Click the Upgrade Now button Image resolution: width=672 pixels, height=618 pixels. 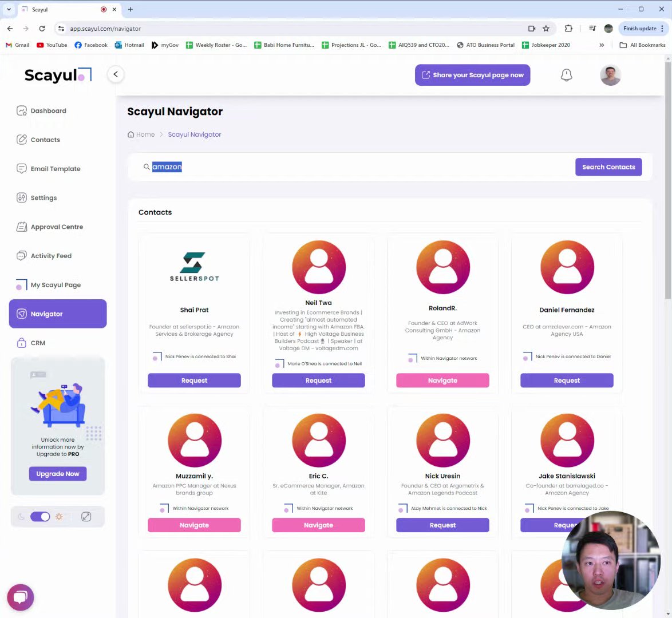(x=58, y=474)
